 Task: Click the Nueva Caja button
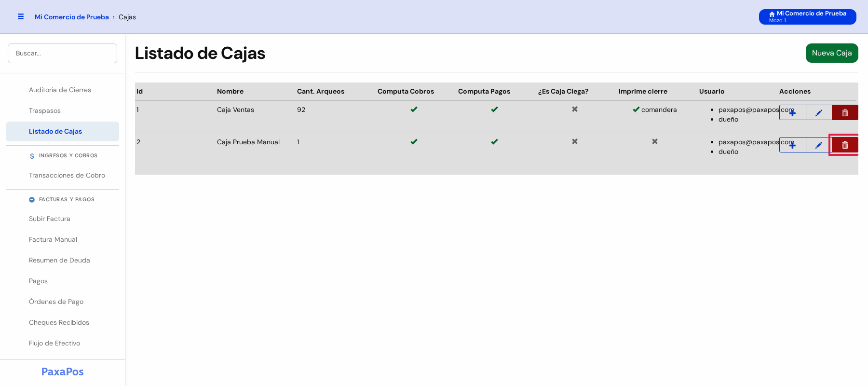832,53
